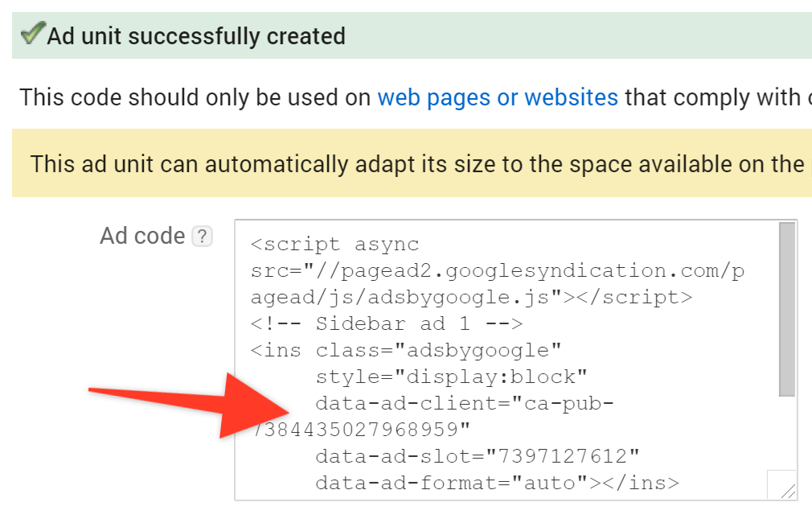
Task: Click the "<!-- Sidebar ad 1 -->" comment line
Action: click(x=387, y=324)
